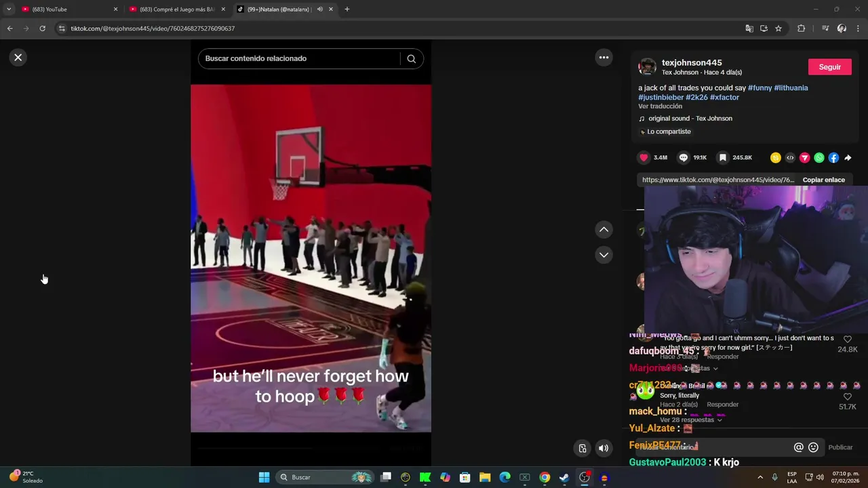The image size is (868, 488).
Task: Click the @ mention icon
Action: tap(799, 447)
